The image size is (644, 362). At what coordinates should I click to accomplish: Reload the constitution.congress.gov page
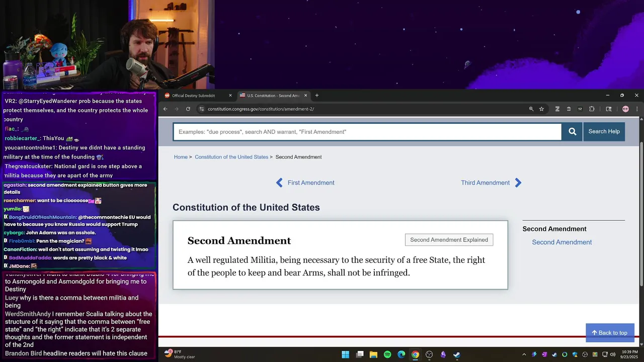click(x=188, y=109)
